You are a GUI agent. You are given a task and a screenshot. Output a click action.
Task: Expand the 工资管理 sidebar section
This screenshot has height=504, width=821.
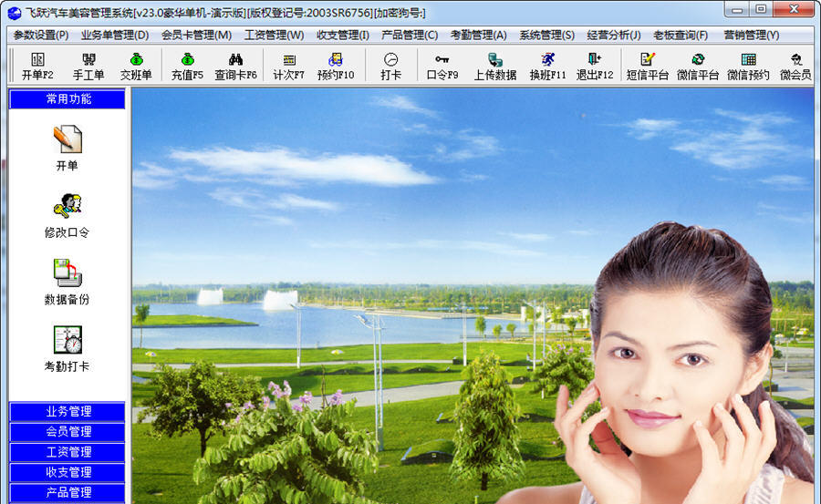pyautogui.click(x=67, y=452)
